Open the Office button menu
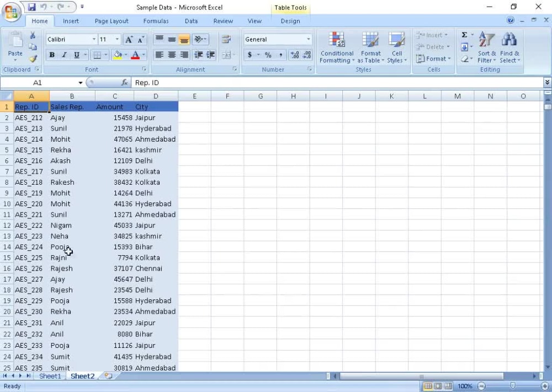The width and height of the screenshot is (552, 392). coord(10,9)
